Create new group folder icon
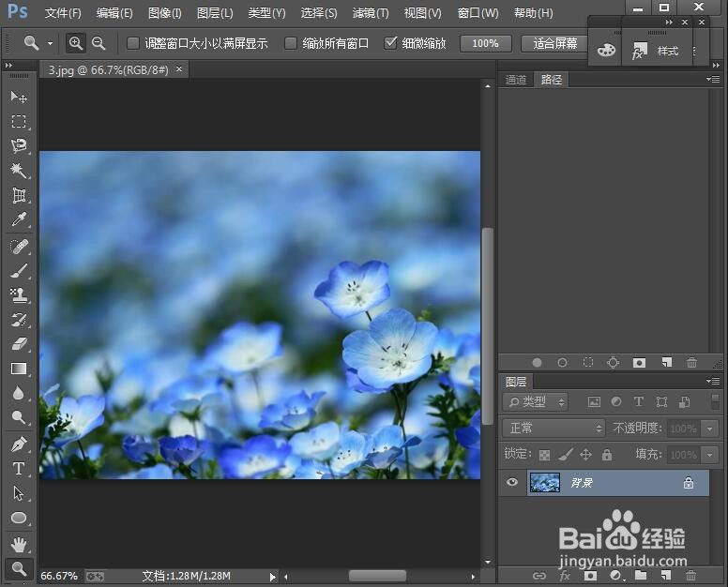 [641, 576]
